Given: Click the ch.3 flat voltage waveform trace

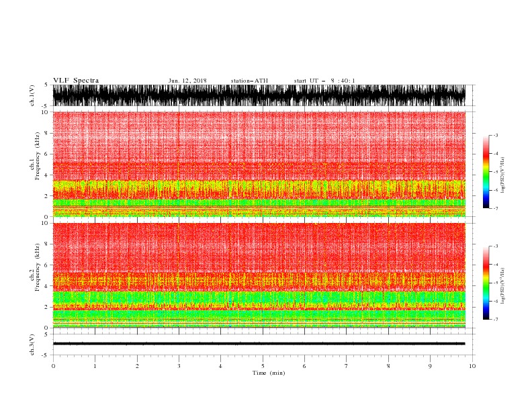Looking at the screenshot, I should 259,344.
